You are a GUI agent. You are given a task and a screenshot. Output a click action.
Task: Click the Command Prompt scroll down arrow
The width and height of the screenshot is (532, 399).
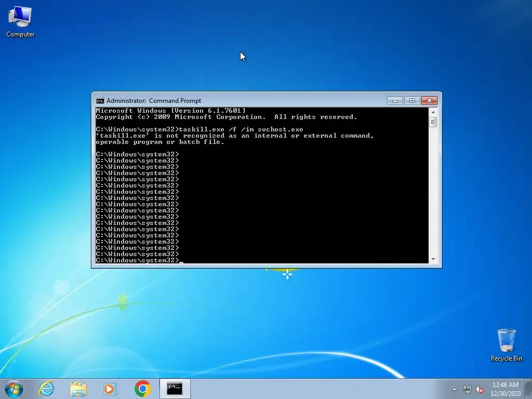[x=433, y=260]
